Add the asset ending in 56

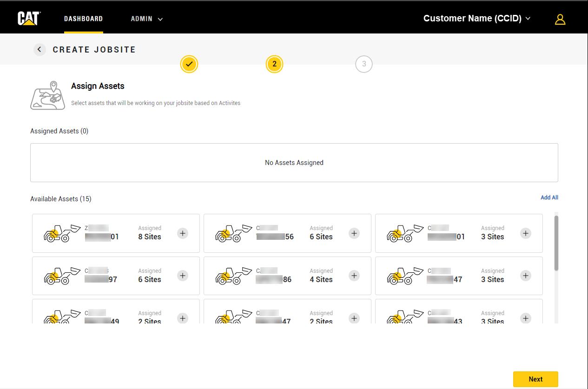pos(354,233)
